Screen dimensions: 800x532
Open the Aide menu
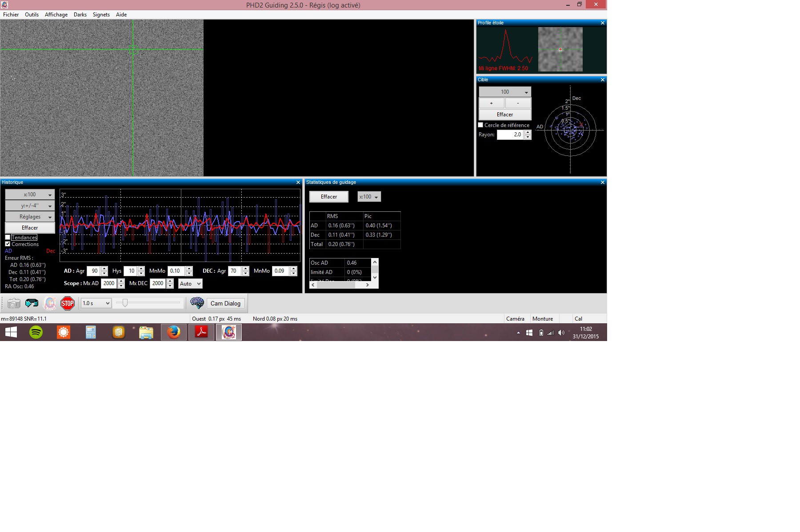pos(121,15)
